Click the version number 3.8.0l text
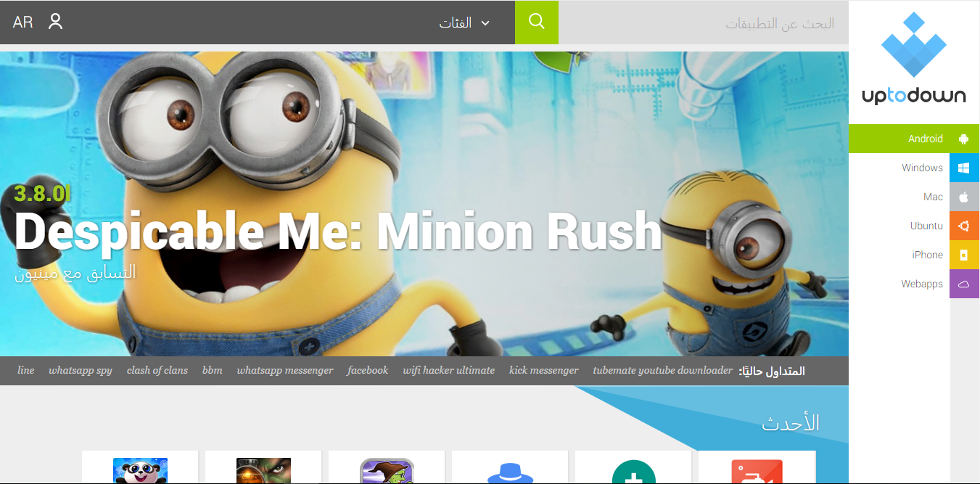 [x=43, y=193]
